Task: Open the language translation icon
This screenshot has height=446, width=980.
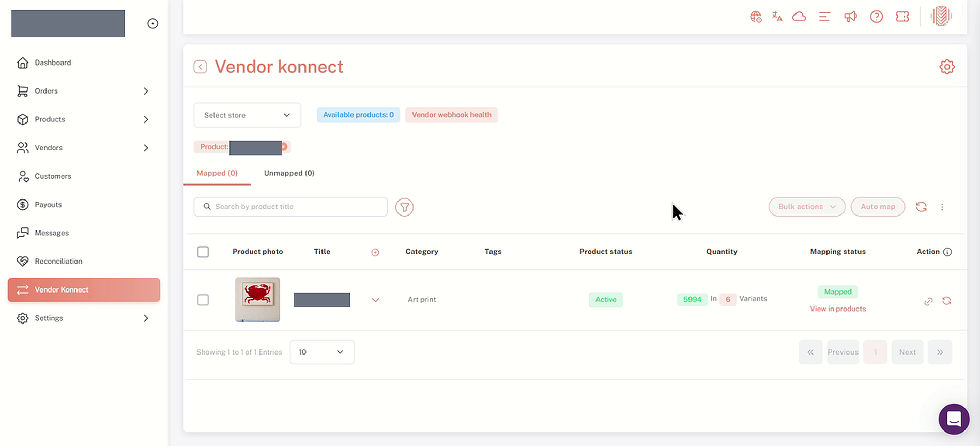Action: (x=777, y=17)
